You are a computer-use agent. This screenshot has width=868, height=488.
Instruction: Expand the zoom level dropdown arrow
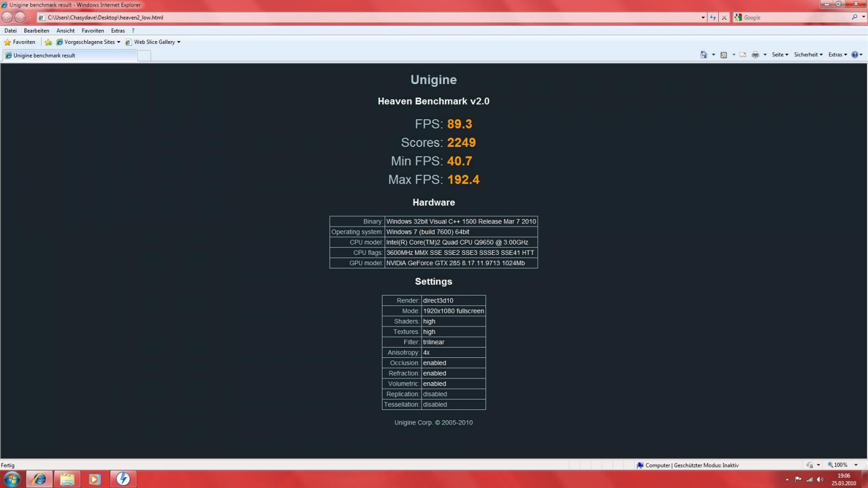coord(856,465)
